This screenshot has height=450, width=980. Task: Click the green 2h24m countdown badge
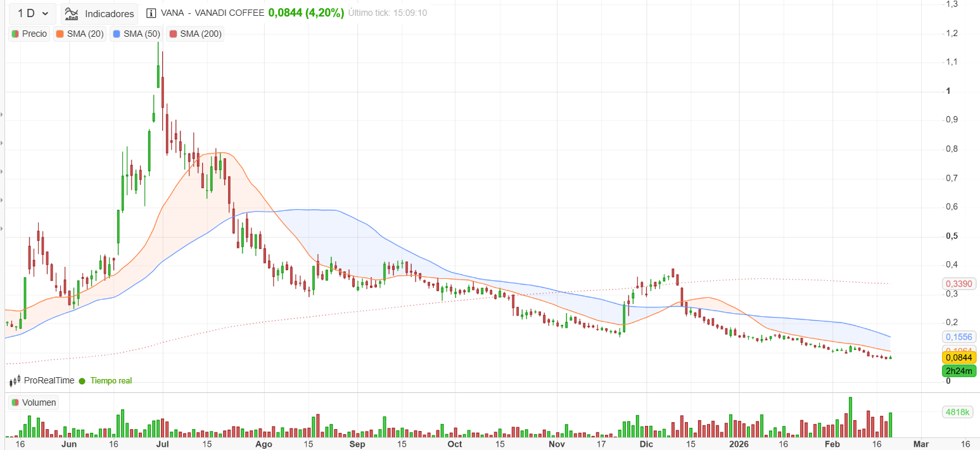(958, 371)
